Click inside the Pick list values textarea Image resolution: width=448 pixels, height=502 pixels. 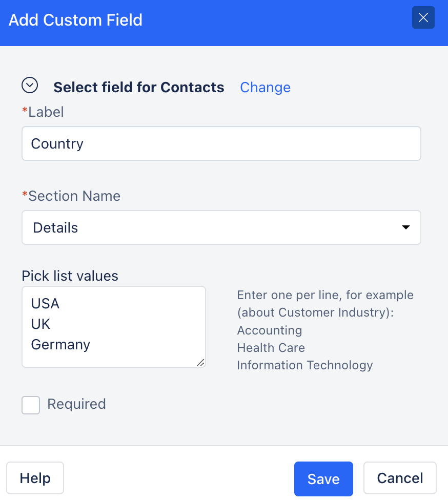pos(113,327)
